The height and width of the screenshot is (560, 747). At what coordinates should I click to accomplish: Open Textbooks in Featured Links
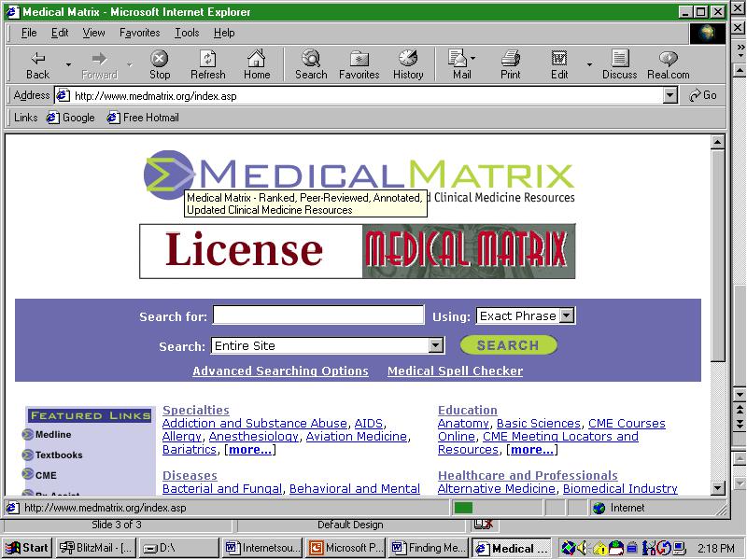[59, 455]
